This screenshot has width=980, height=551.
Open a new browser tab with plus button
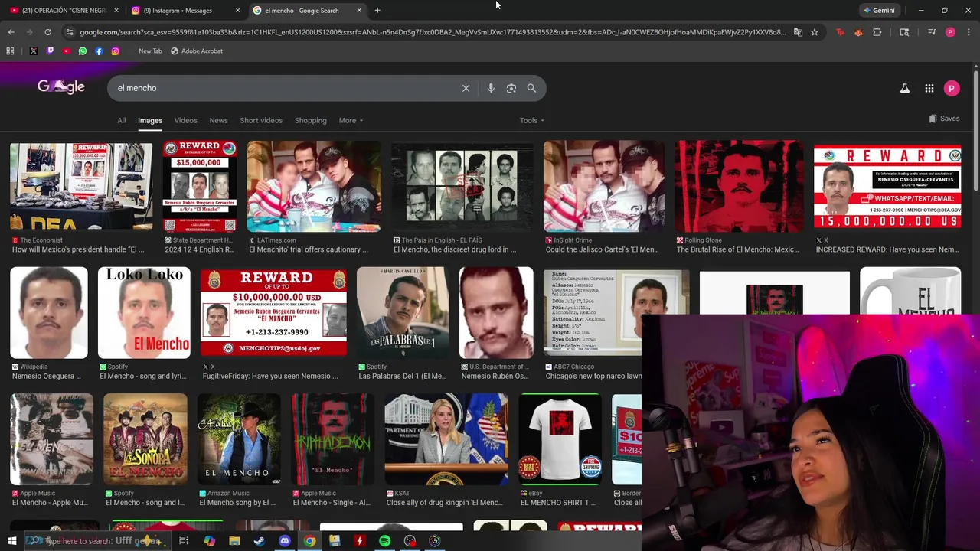pos(377,11)
